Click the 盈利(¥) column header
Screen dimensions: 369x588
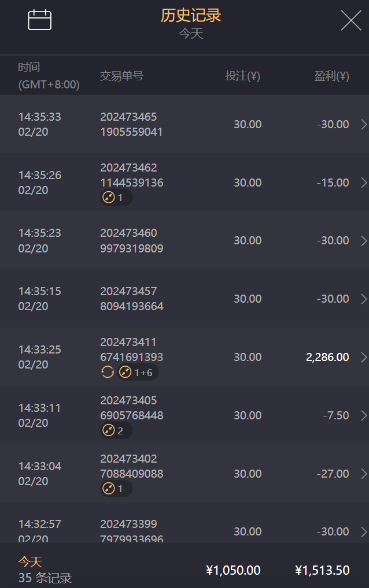click(331, 76)
